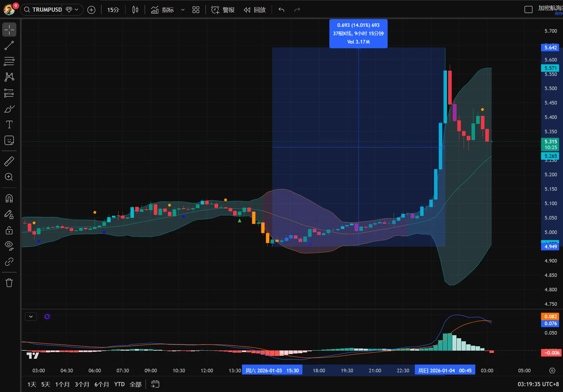Click the 回放 replay button
563x392 pixels.
pyautogui.click(x=255, y=10)
